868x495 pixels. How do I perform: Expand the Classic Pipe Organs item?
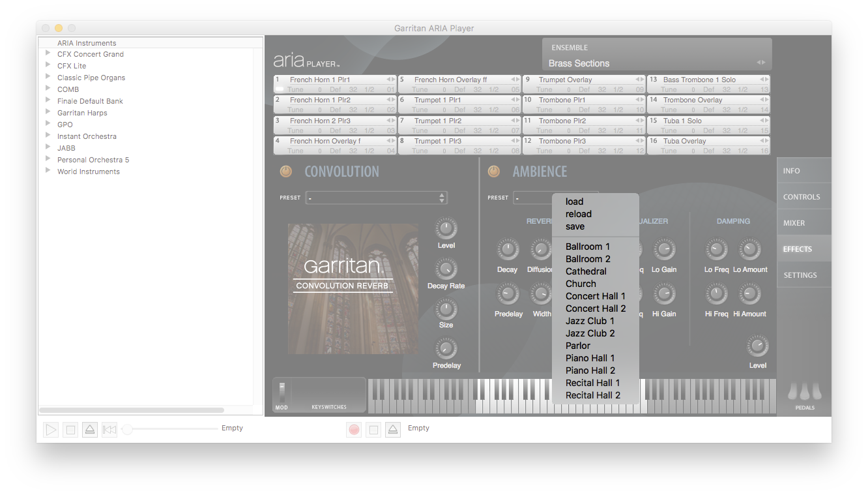click(48, 77)
